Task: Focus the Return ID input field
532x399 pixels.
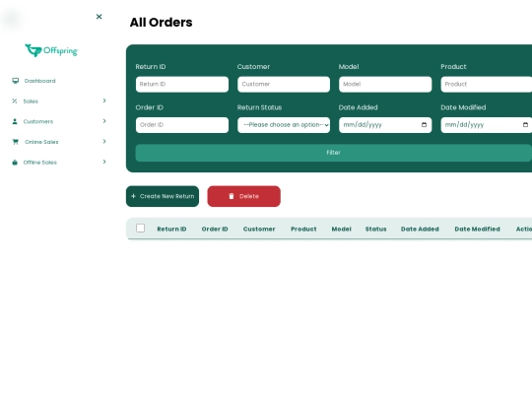Action: pyautogui.click(x=182, y=84)
